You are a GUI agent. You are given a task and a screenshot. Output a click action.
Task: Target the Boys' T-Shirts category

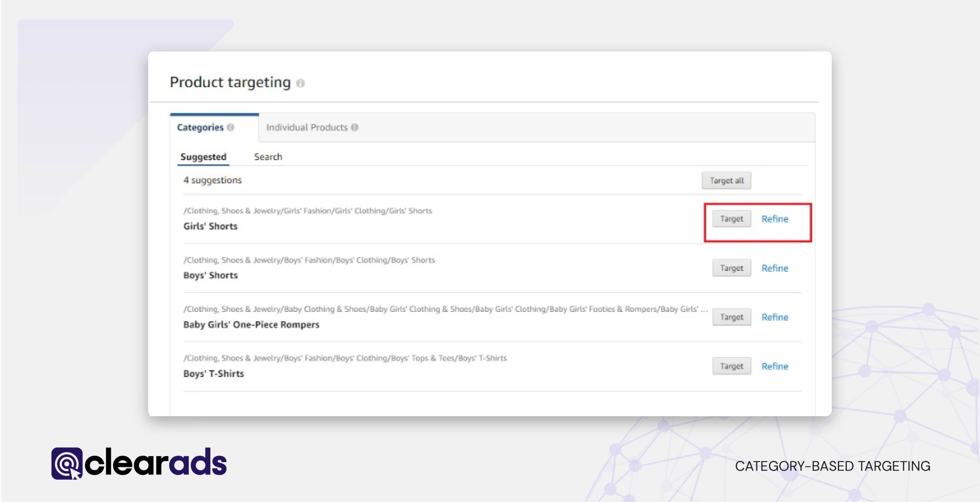[x=731, y=366]
